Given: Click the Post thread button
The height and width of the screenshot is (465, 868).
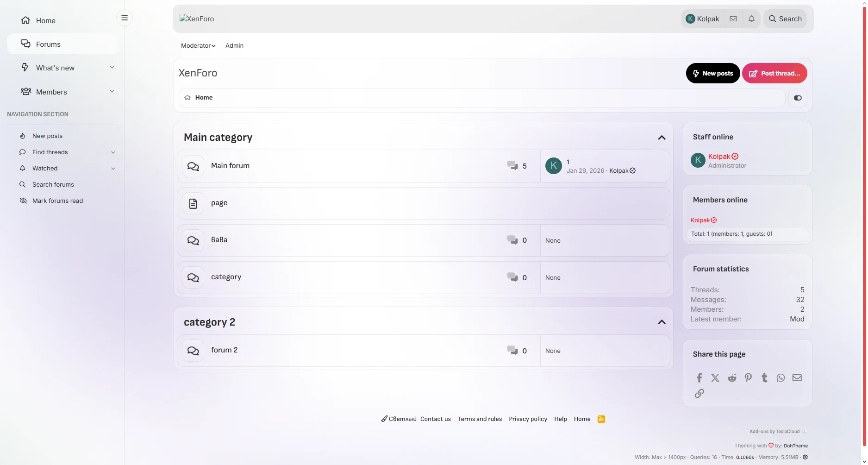Looking at the screenshot, I should pos(774,73).
